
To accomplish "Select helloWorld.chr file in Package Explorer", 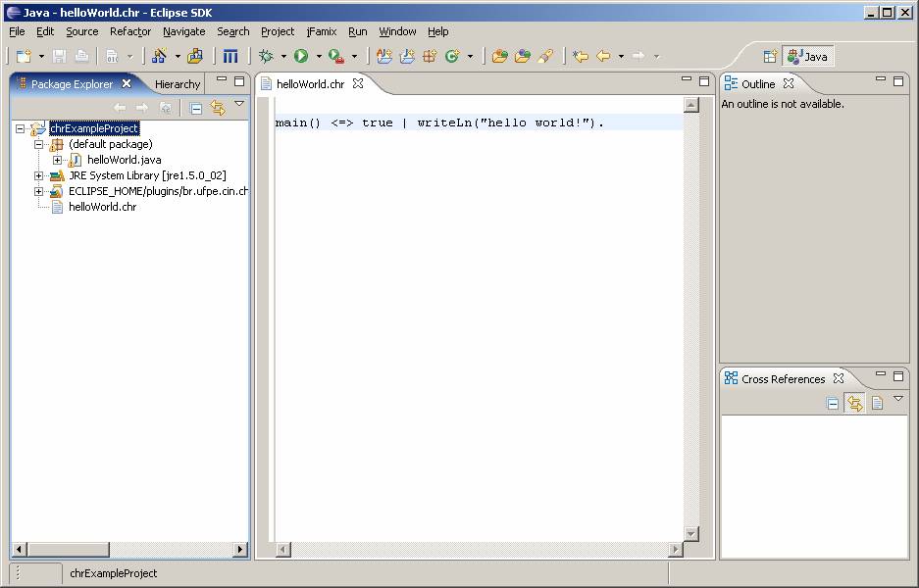I will (102, 207).
